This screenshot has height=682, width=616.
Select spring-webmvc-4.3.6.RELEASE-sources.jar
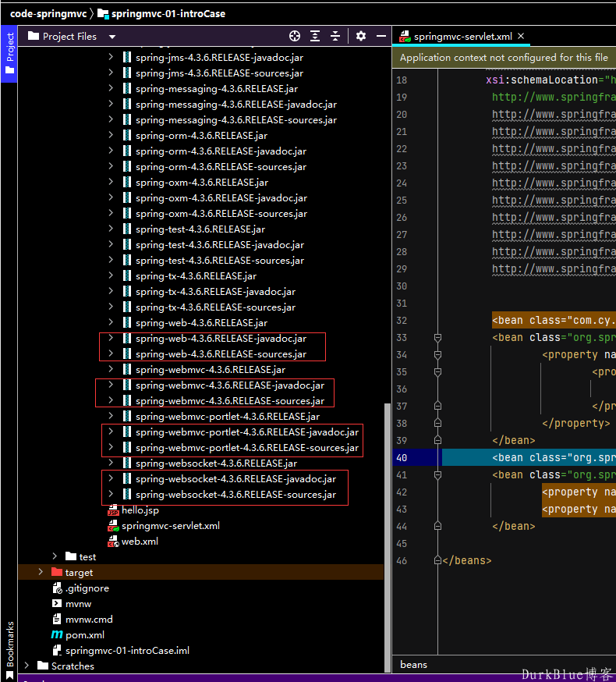tap(229, 400)
